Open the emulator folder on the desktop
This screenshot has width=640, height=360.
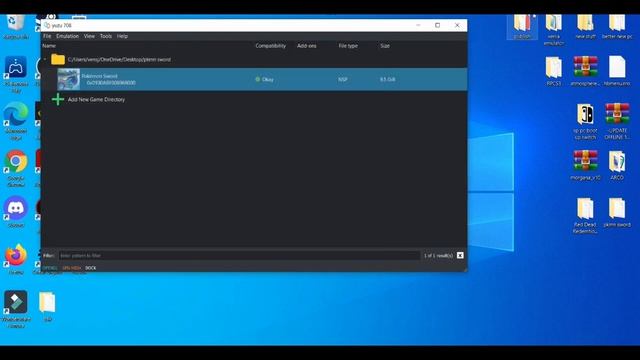(x=553, y=29)
